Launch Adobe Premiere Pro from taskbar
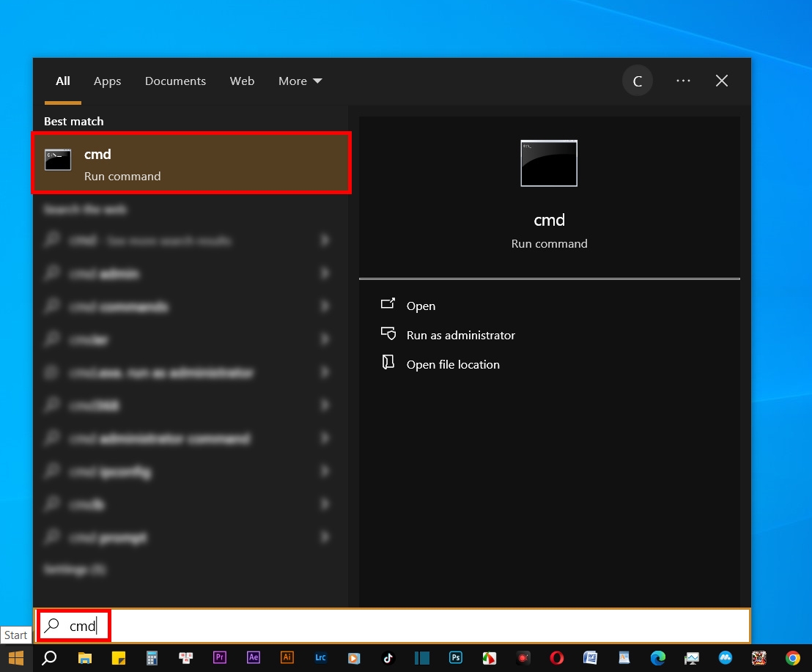The image size is (812, 672). [220, 657]
